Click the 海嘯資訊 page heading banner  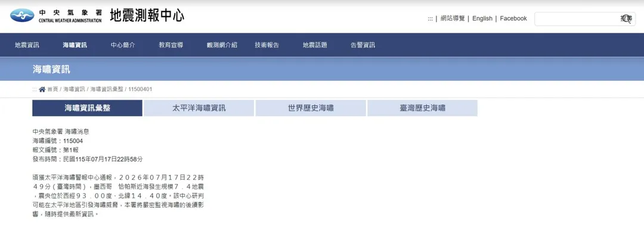(51, 69)
